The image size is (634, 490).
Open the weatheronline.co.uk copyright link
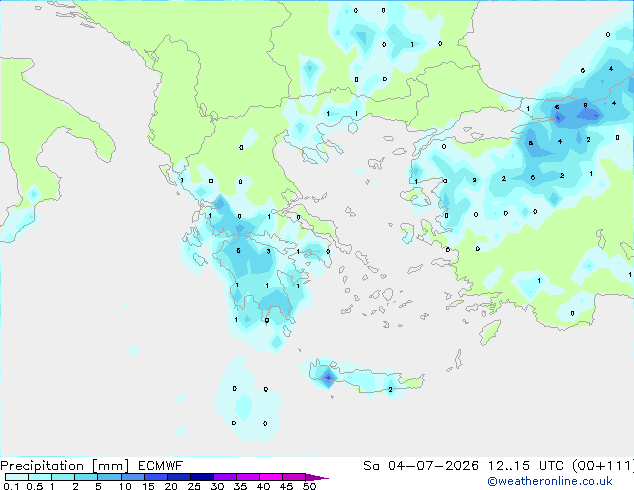[549, 481]
